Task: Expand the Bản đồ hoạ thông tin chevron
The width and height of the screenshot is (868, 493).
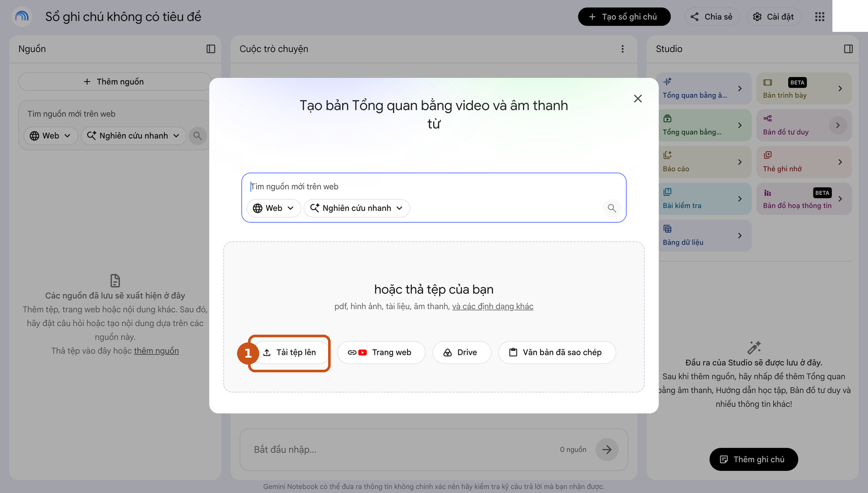Action: [840, 199]
